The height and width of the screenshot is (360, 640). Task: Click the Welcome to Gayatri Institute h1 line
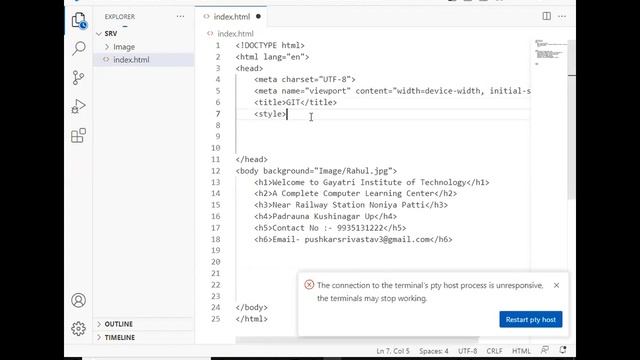pyautogui.click(x=371, y=182)
